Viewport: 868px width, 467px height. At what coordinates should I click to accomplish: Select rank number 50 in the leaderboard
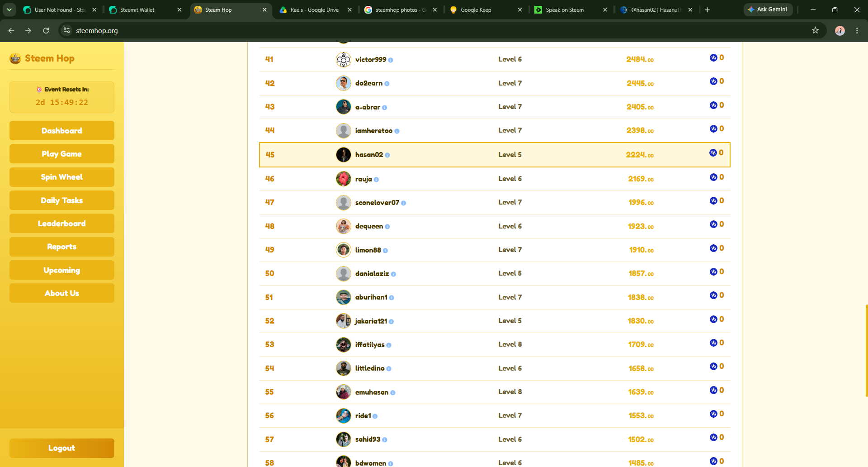pos(269,273)
